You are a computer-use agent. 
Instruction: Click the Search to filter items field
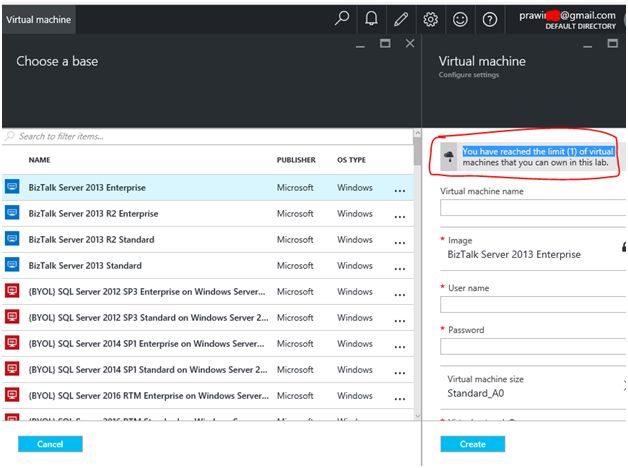coord(208,136)
